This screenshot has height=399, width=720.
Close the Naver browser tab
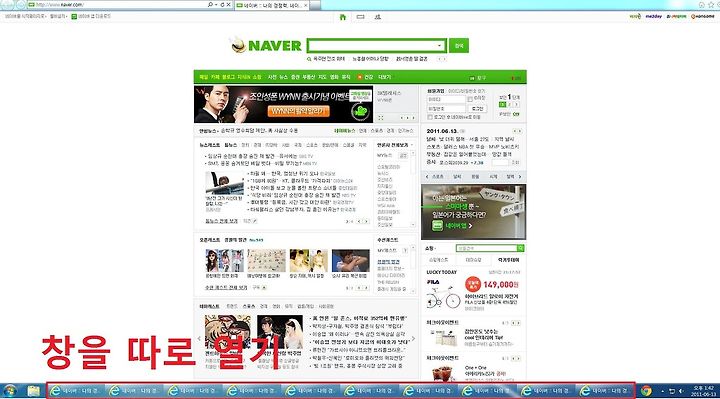[x=306, y=5]
